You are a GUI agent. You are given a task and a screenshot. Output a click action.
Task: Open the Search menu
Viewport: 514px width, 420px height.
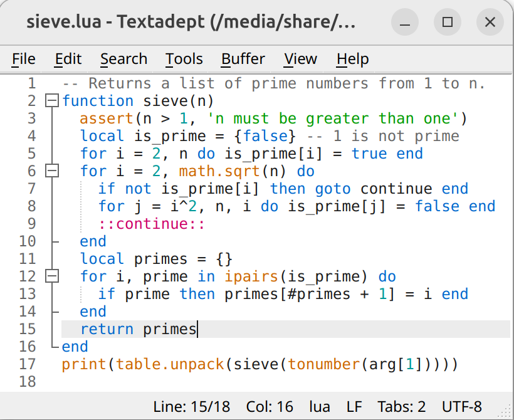[x=123, y=59]
